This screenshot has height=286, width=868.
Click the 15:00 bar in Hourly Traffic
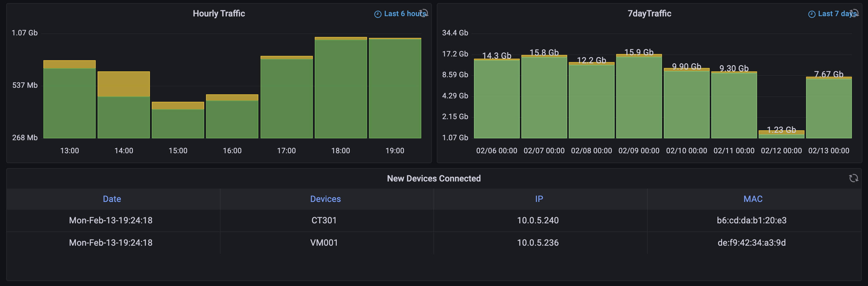click(178, 120)
